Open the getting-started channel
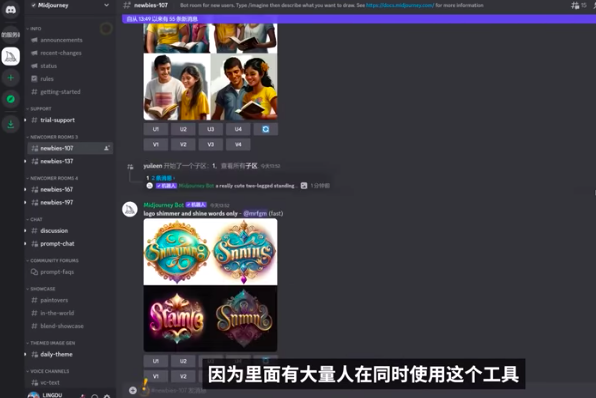 [60, 92]
